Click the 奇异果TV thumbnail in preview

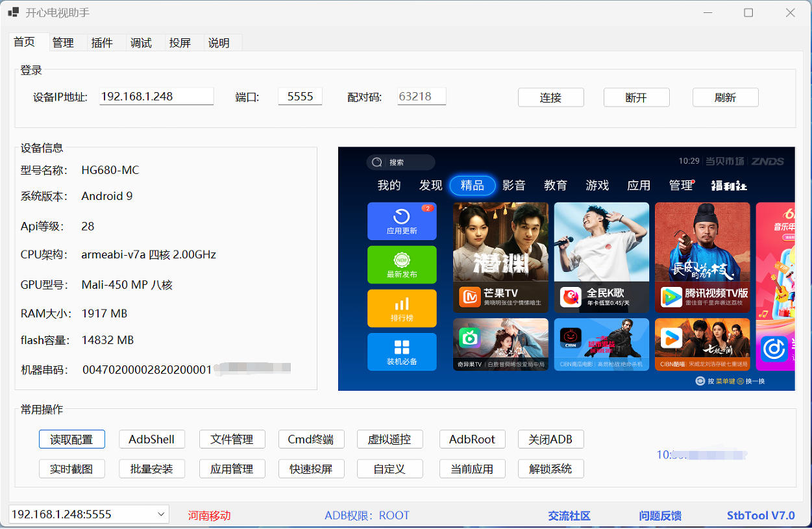pos(500,343)
